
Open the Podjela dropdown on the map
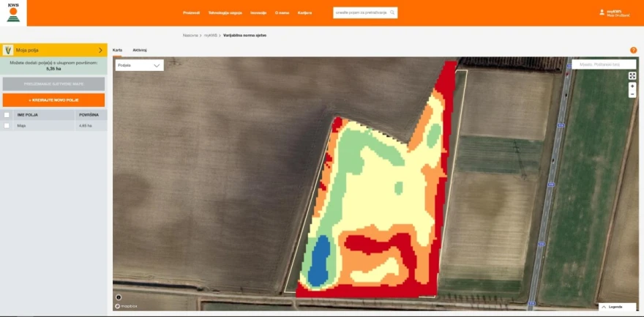tap(140, 65)
